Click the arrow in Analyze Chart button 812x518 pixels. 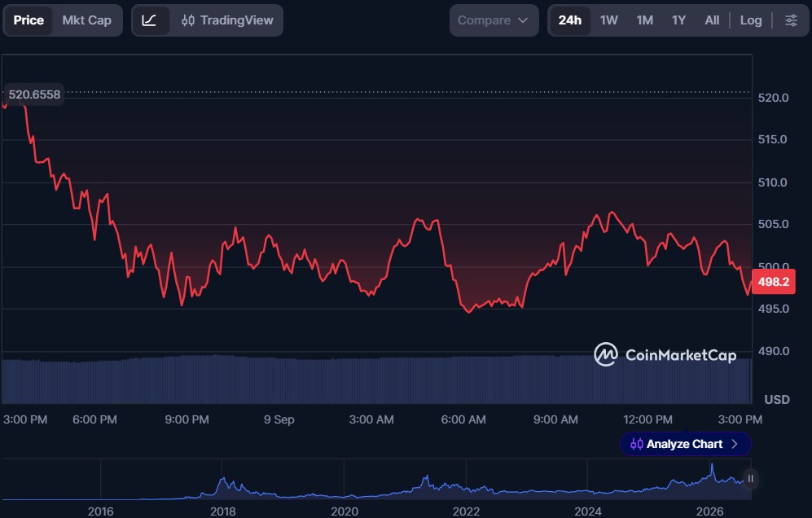pos(735,444)
